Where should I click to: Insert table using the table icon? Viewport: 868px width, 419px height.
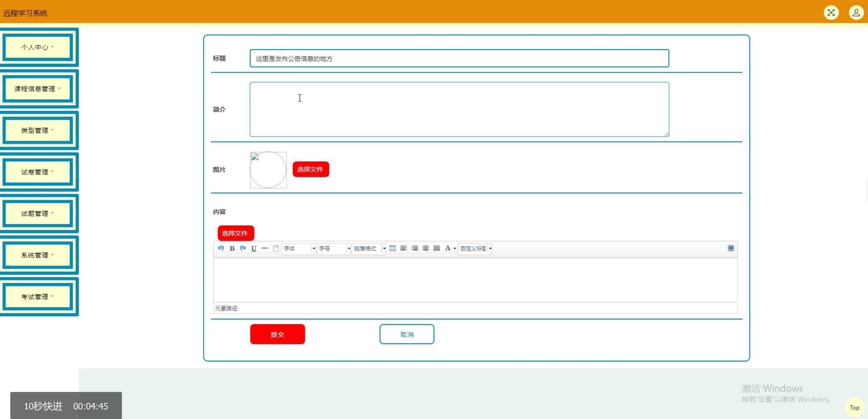coord(392,248)
